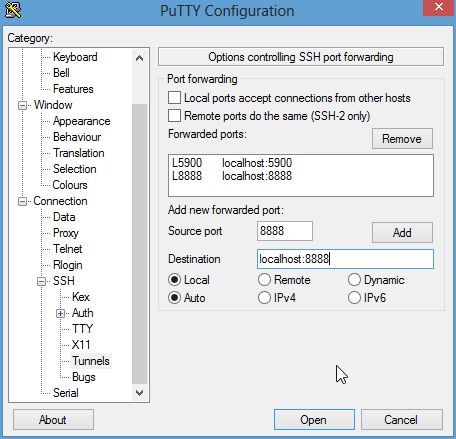Collapse the Window tree node
Image resolution: width=456 pixels, height=439 pixels.
pos(22,105)
